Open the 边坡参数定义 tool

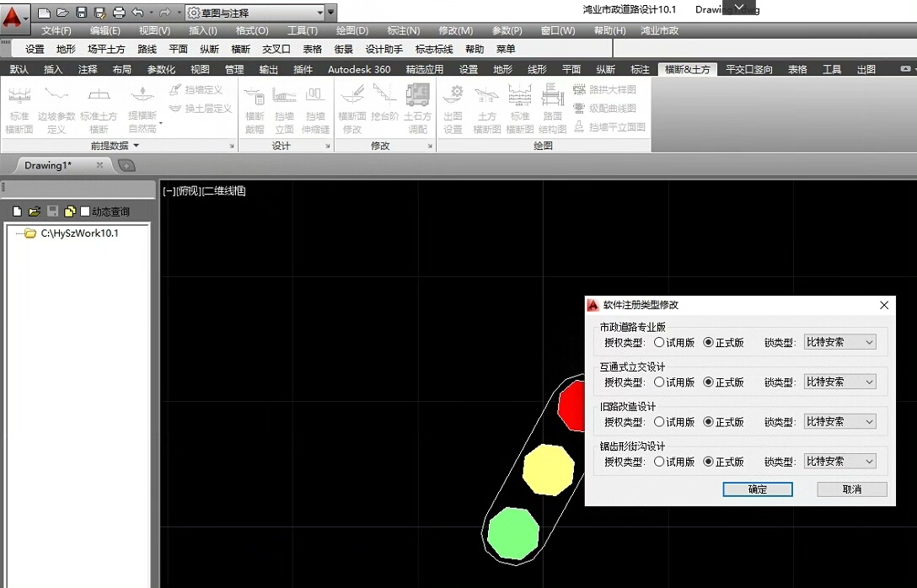(56, 110)
